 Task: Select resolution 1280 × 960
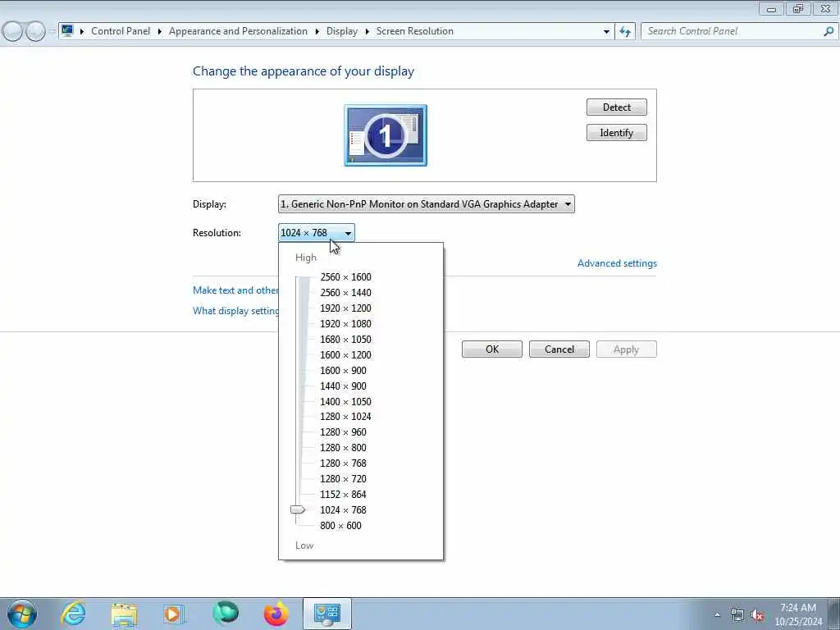click(344, 431)
